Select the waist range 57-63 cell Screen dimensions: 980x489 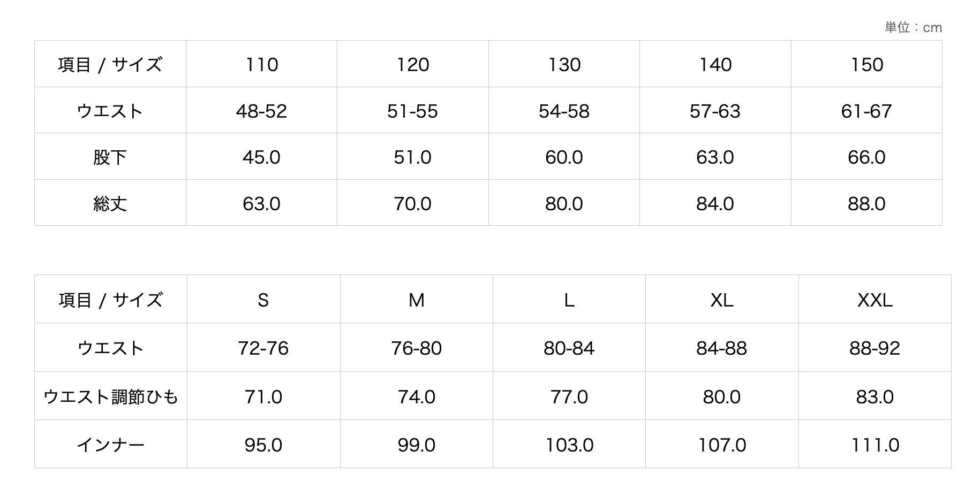pyautogui.click(x=715, y=111)
